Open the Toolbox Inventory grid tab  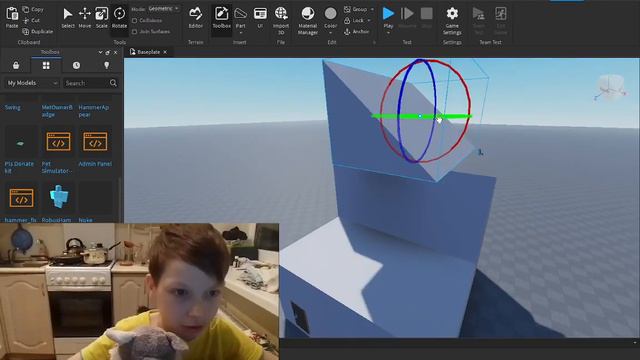[x=46, y=65]
